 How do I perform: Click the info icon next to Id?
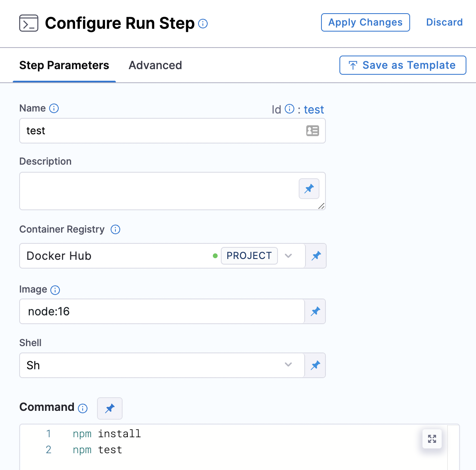point(289,109)
